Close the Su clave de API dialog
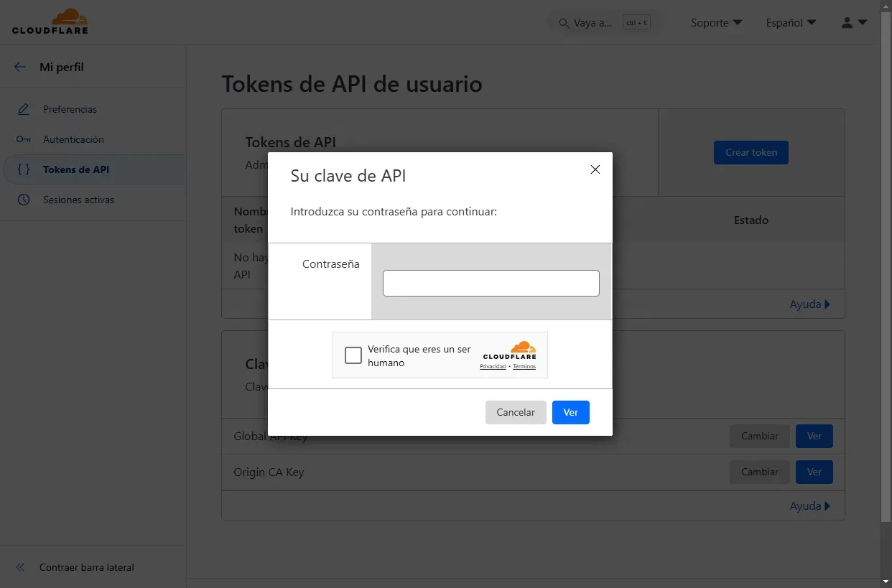Viewport: 892px width, 588px height. pos(595,169)
